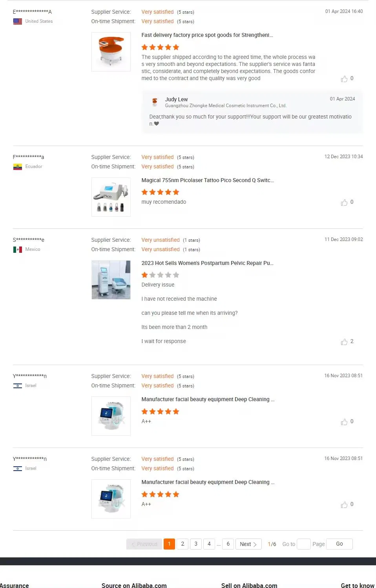Go to reviews page 3

[196, 544]
